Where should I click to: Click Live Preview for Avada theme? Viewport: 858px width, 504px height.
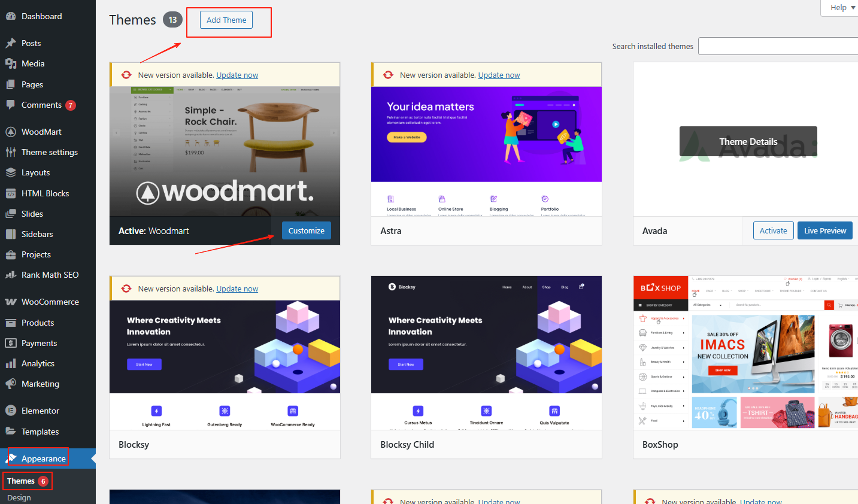pyautogui.click(x=824, y=230)
